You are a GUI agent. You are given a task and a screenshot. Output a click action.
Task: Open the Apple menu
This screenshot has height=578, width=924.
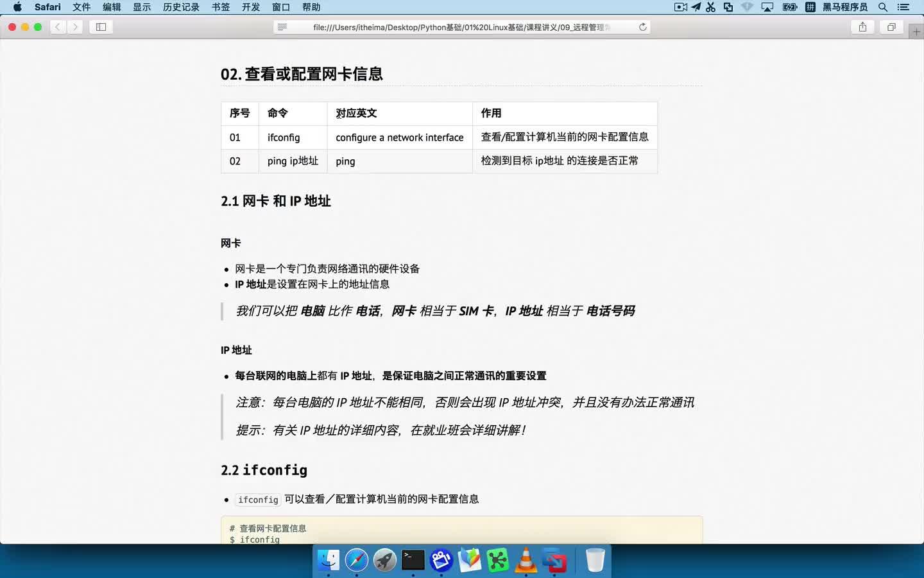[17, 7]
